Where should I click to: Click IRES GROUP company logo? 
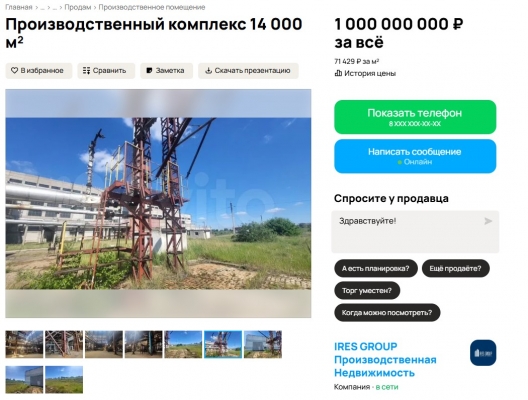tap(483, 353)
